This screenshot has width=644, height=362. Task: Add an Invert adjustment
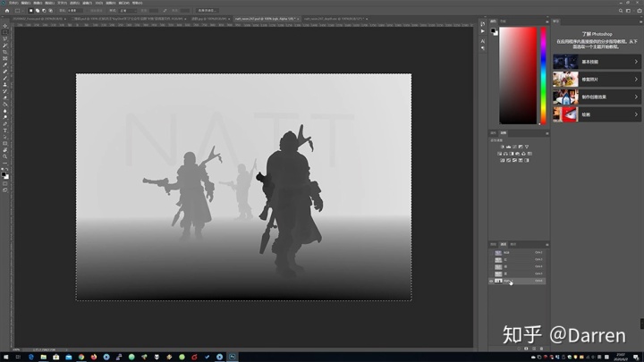coord(503,161)
